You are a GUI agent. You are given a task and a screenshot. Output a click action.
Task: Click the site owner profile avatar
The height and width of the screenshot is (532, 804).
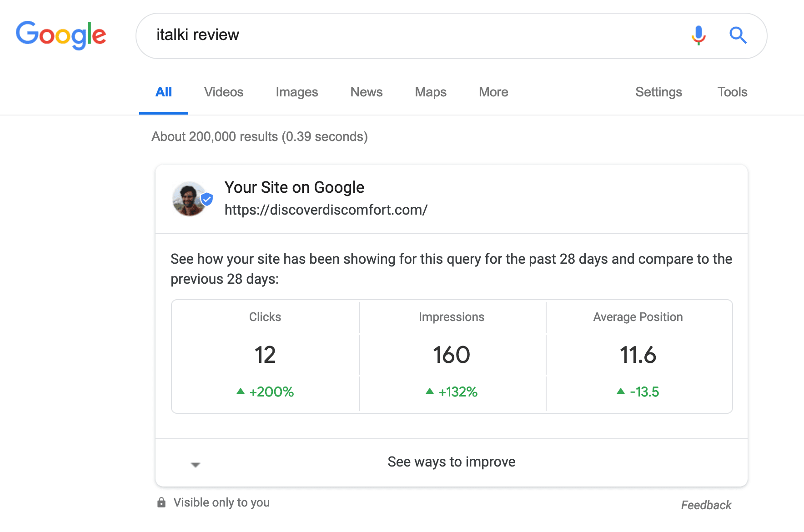189,199
